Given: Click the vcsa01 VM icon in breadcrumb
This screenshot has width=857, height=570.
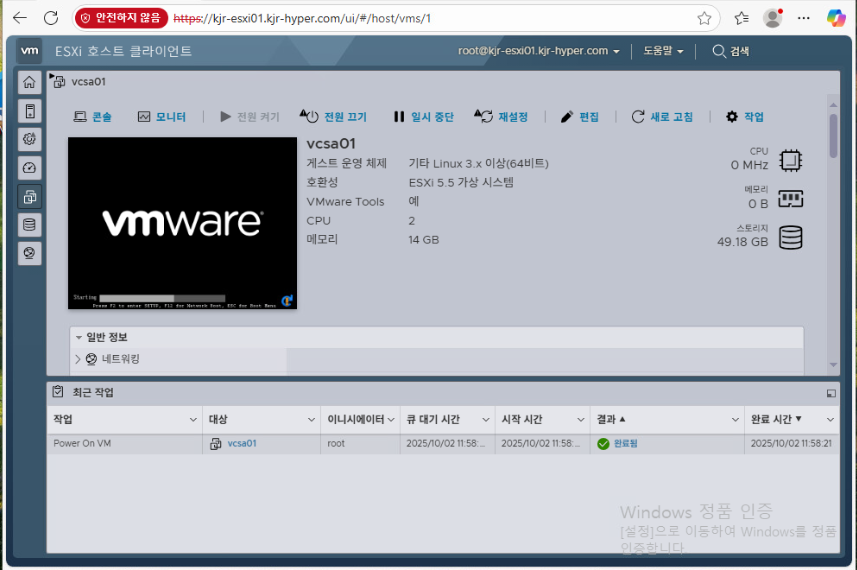Looking at the screenshot, I should pyautogui.click(x=58, y=82).
